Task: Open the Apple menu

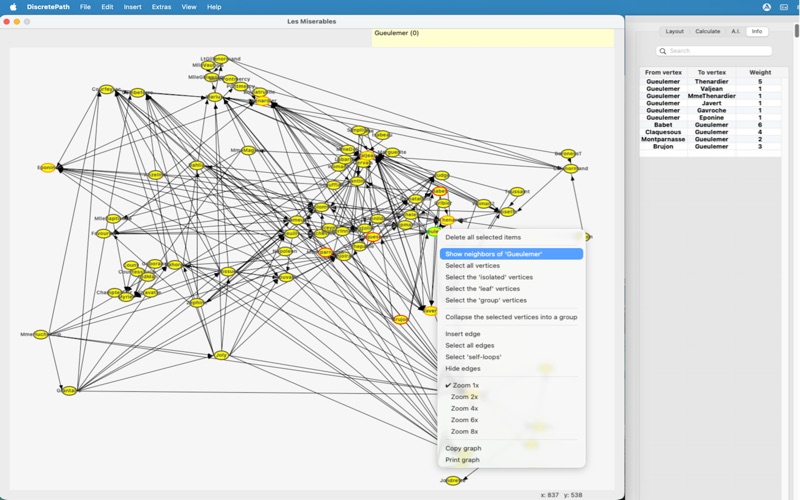Action: pos(13,7)
